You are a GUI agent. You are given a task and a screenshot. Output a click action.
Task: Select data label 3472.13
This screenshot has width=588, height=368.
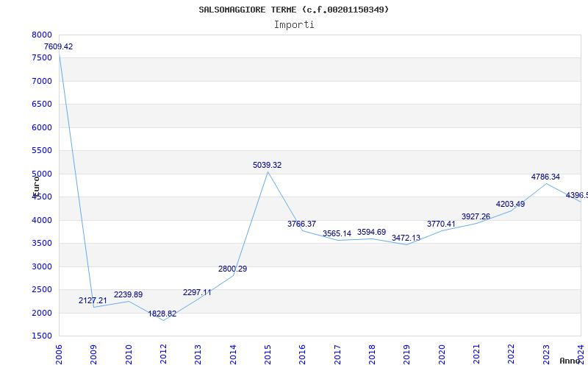tap(406, 238)
